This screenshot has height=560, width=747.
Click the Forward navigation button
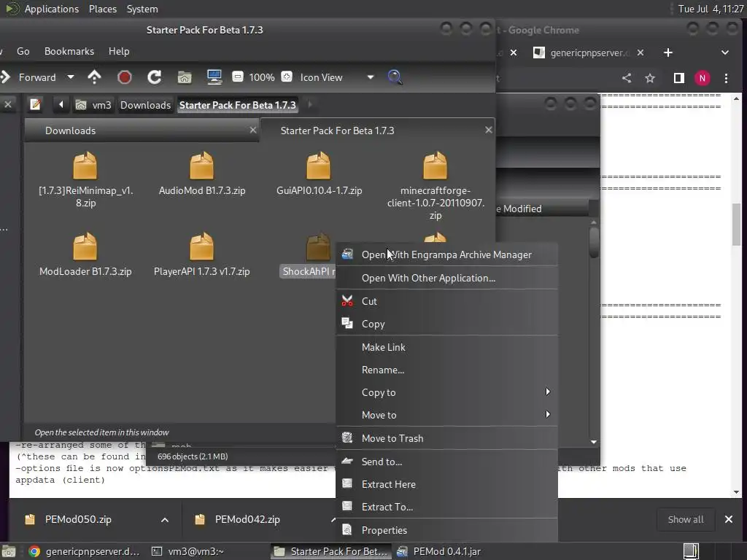(x=29, y=77)
